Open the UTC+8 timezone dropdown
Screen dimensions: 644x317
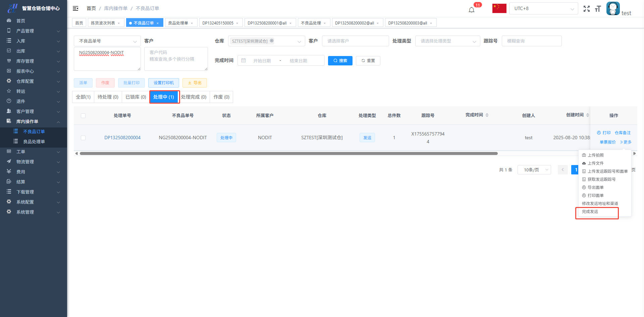point(543,9)
